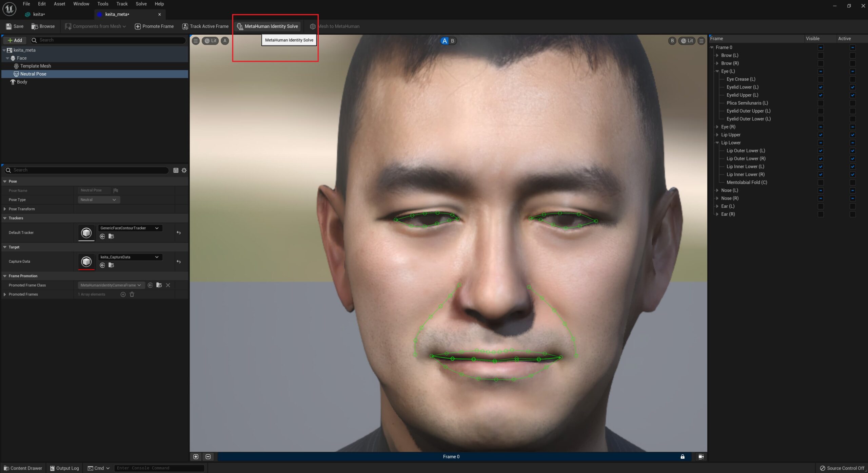Click the Promote Frame toolbar button
The width and height of the screenshot is (868, 473).
pos(154,26)
